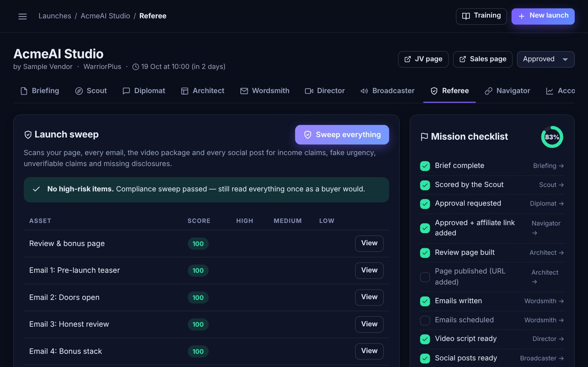The width and height of the screenshot is (588, 367).
Task: Toggle Review page built checkbox
Action: pos(425,253)
